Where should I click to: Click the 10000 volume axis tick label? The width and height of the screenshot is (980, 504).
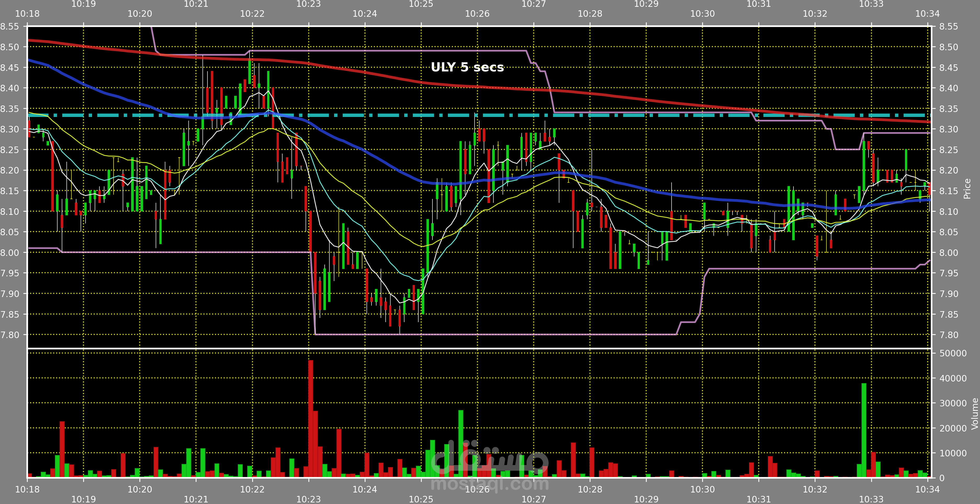coord(953,453)
